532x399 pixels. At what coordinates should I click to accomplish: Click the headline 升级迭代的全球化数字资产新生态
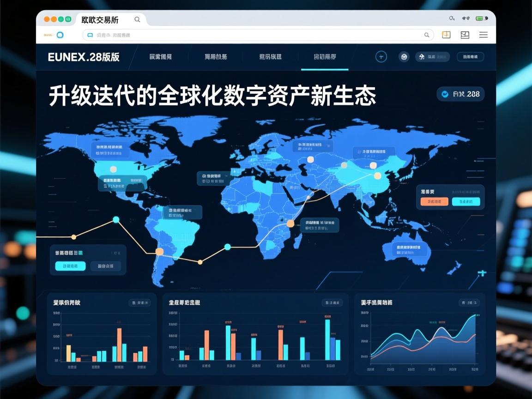coord(212,96)
